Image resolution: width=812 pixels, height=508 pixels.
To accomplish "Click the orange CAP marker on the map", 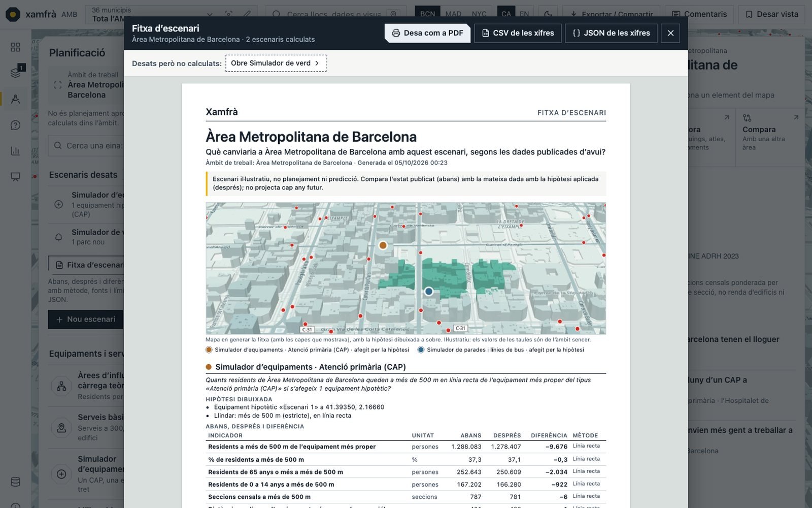I will pos(383,245).
